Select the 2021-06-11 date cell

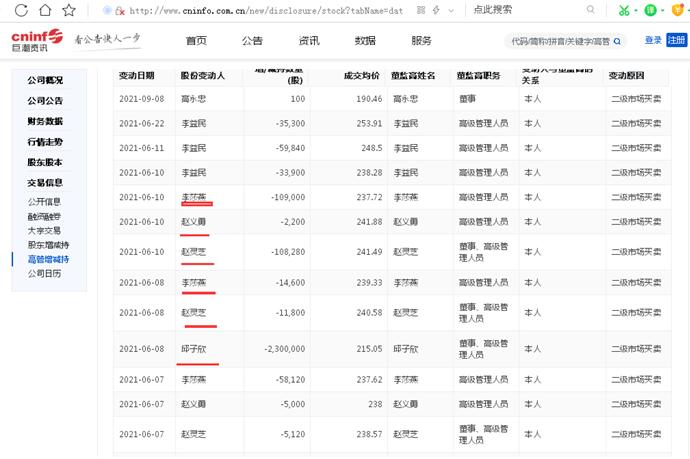(x=142, y=148)
